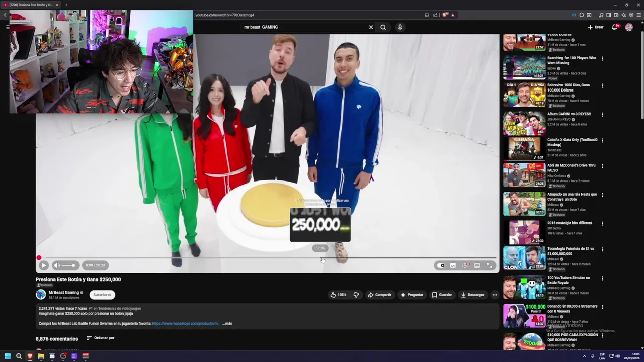
Task: Click the Brave shields lion icon
Action: tap(445, 15)
